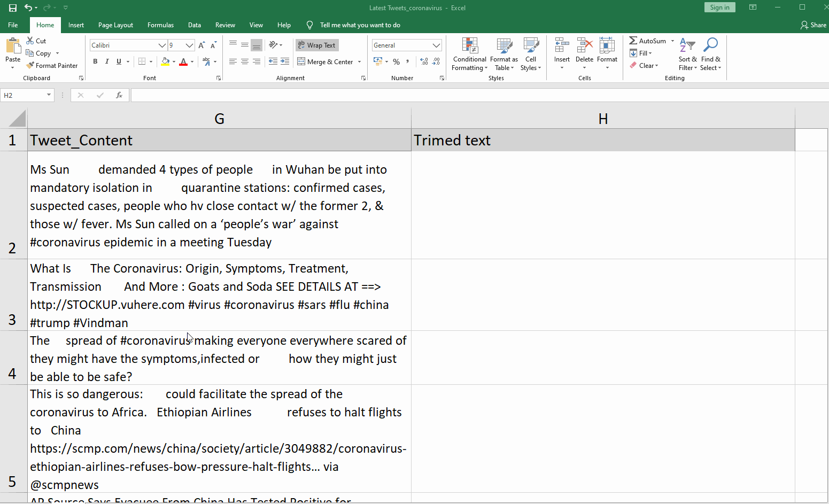This screenshot has height=504, width=829.
Task: Open the Sort & Filter menu
Action: [687, 54]
